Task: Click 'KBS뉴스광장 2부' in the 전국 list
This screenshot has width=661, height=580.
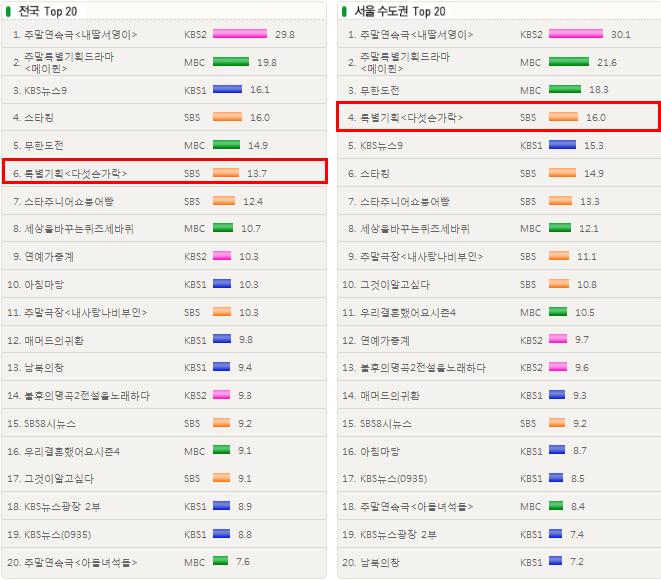Action: [x=62, y=506]
